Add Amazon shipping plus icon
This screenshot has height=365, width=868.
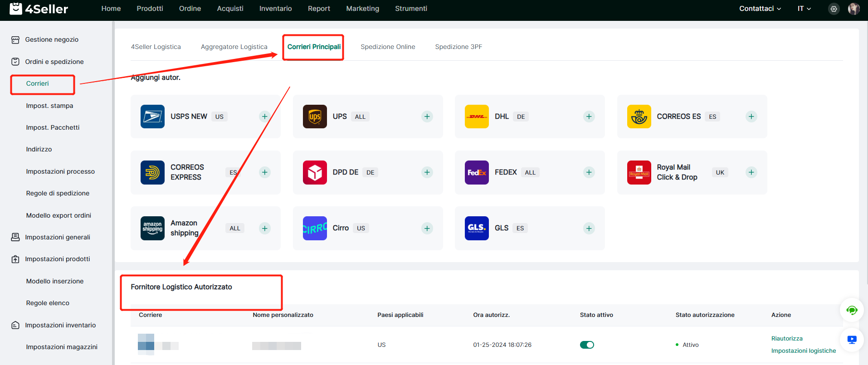point(265,228)
